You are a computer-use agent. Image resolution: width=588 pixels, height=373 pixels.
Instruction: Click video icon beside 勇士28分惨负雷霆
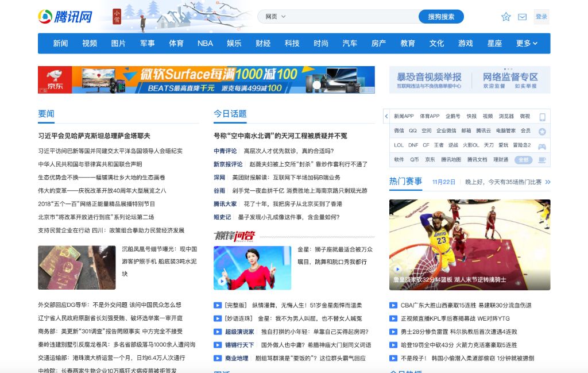[393, 332]
